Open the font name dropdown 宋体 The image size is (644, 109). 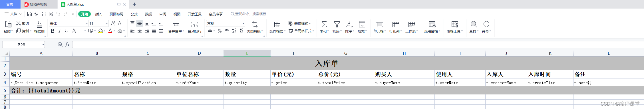pyautogui.click(x=87, y=23)
